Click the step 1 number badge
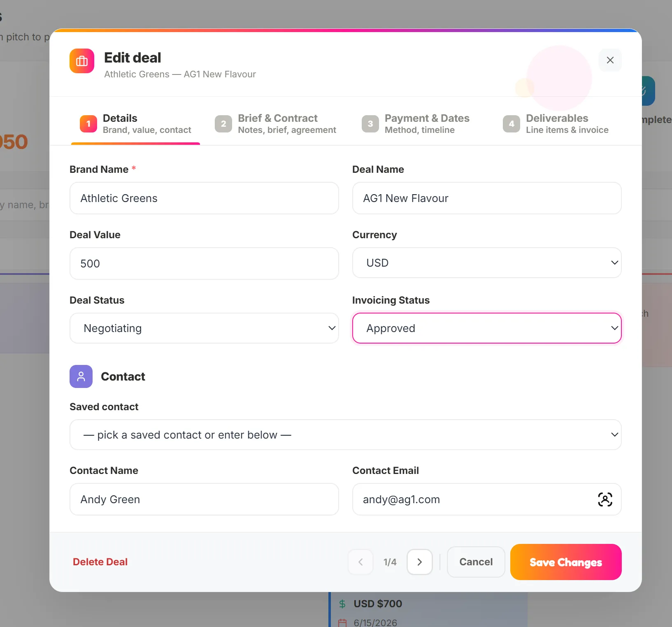 [88, 124]
